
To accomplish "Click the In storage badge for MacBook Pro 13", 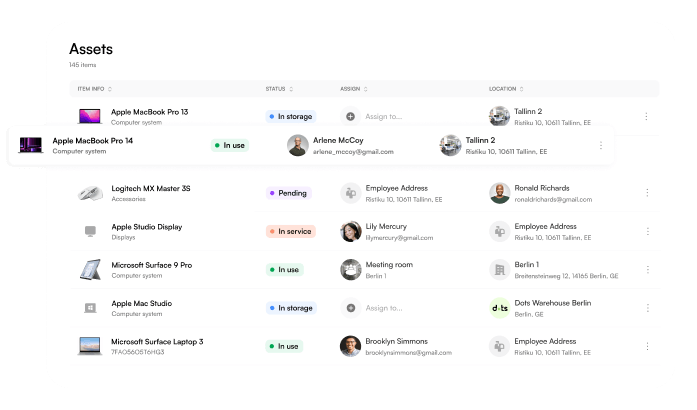I will (291, 117).
